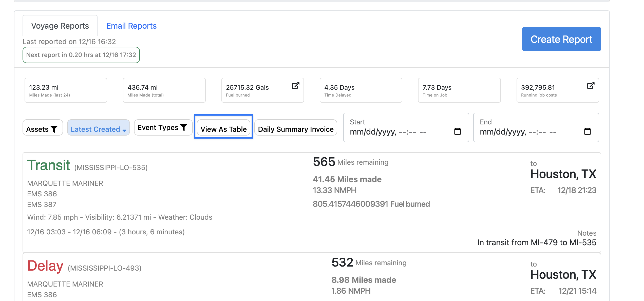Open Running job costs external link icon
This screenshot has height=301, width=644.
coord(591,86)
